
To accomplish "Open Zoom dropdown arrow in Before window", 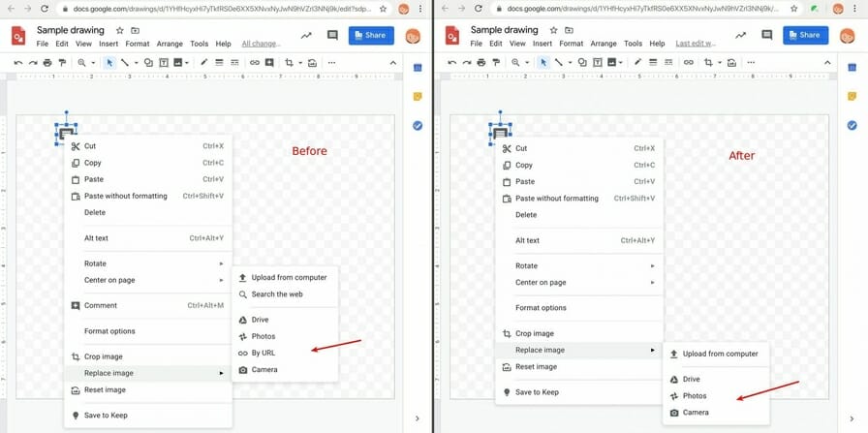I will pos(93,63).
